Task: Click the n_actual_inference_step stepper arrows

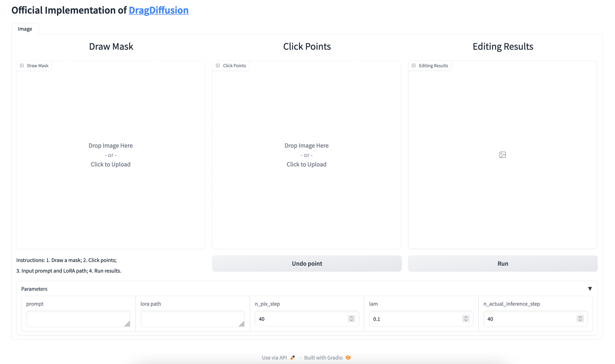Action: [580, 319]
